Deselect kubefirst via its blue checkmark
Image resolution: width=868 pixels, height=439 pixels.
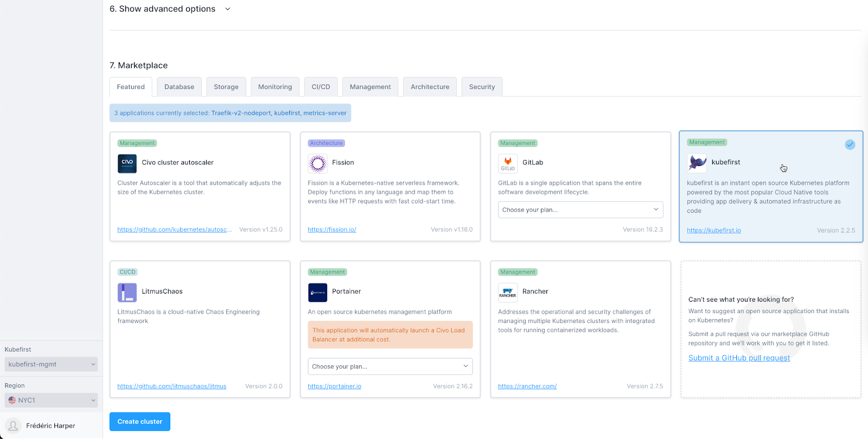click(x=850, y=144)
